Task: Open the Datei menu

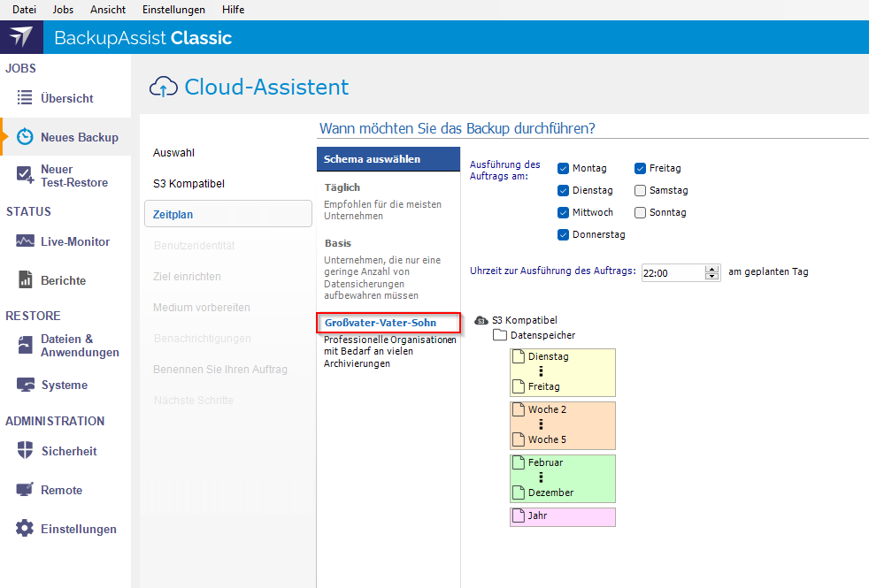Action: pos(24,10)
